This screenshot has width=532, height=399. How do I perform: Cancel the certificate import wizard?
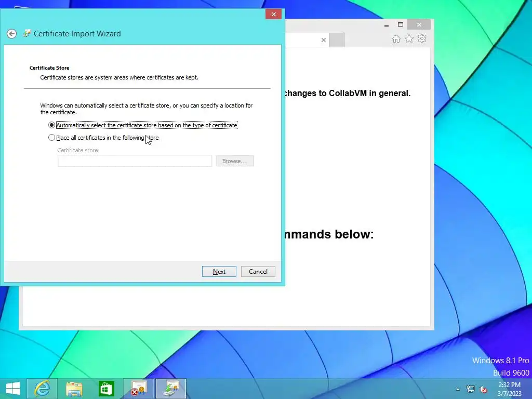258,271
